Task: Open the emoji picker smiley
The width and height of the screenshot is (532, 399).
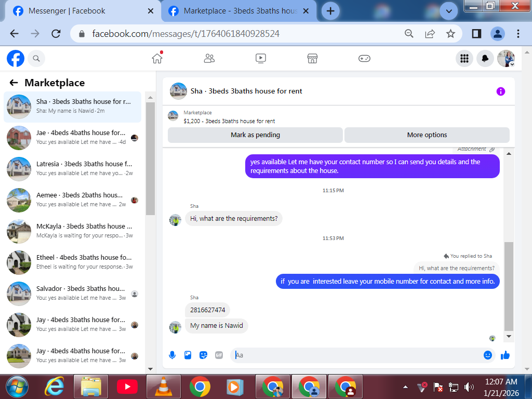Action: click(x=487, y=355)
